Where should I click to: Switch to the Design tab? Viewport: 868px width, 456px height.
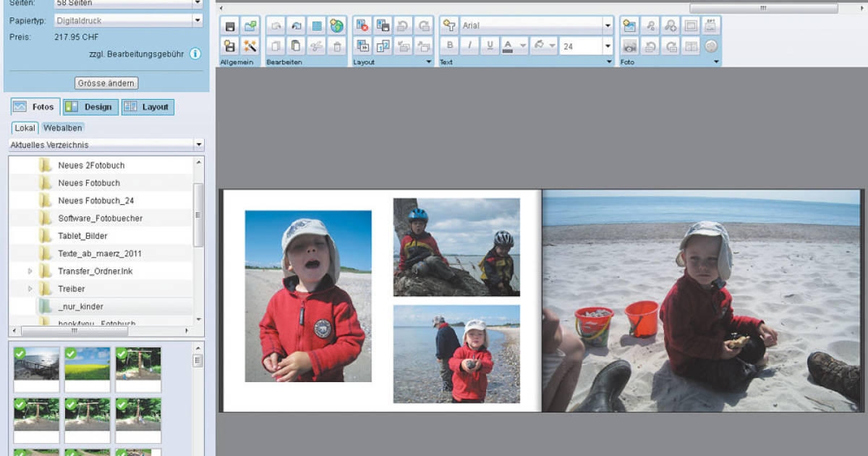[x=90, y=107]
